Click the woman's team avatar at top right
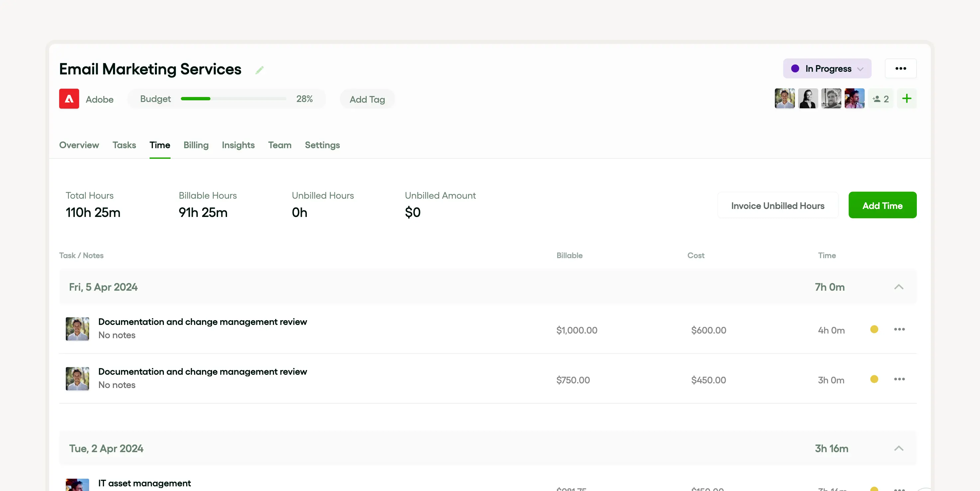The width and height of the screenshot is (980, 491). (x=808, y=99)
